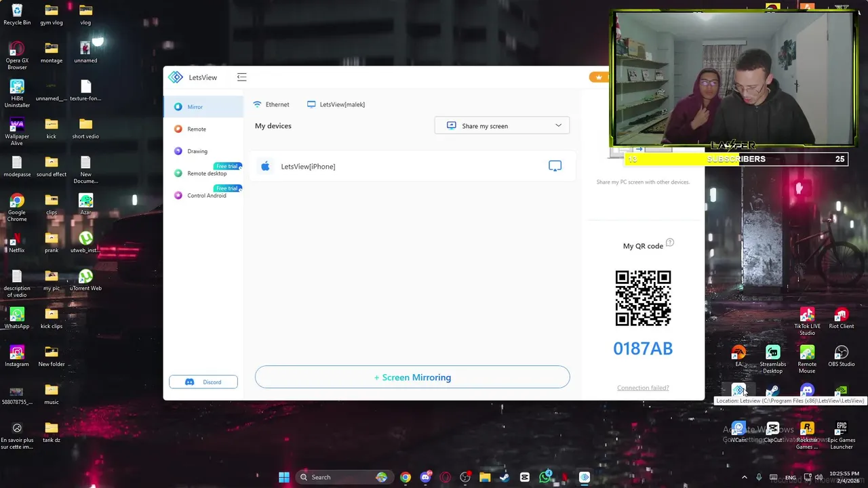The image size is (868, 488).
Task: Select the kick clips folder on the desktop
Action: click(52, 319)
